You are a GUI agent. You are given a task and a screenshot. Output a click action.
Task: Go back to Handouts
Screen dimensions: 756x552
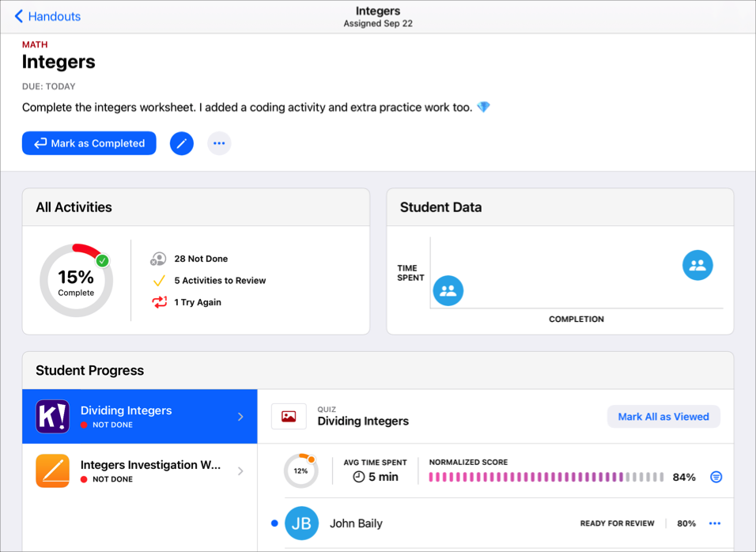pos(47,17)
